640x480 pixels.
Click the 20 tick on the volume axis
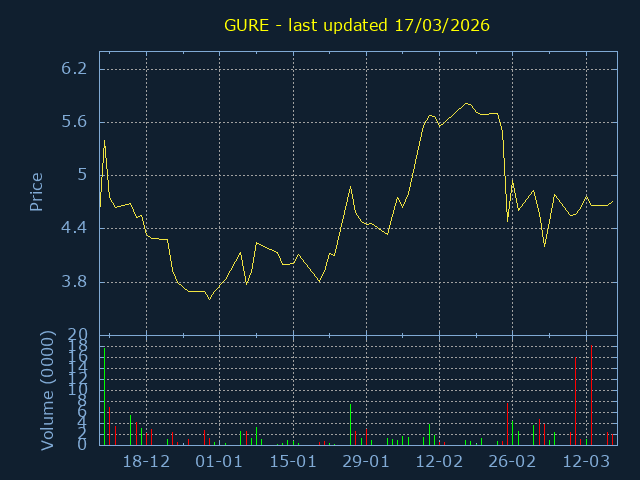pyautogui.click(x=80, y=335)
